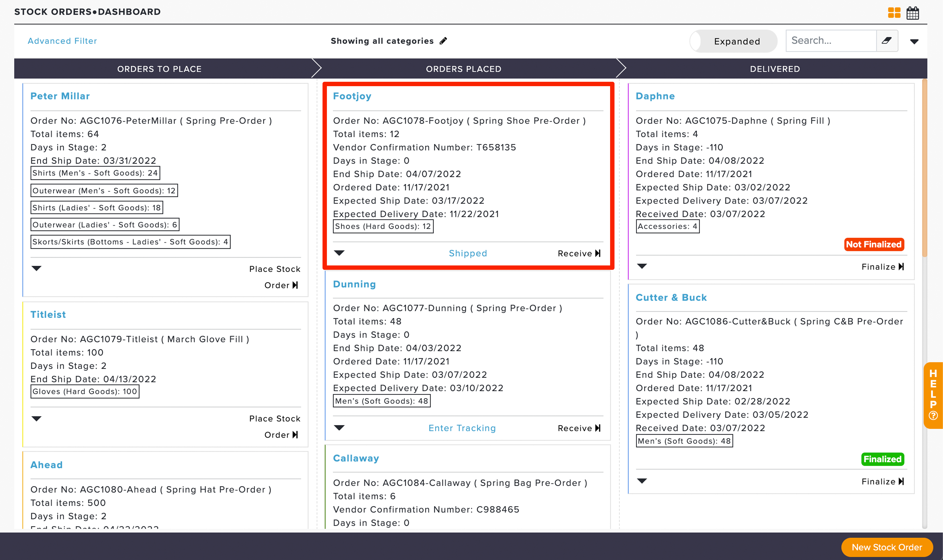943x560 pixels.
Task: Receive the Dunning order
Action: (579, 428)
